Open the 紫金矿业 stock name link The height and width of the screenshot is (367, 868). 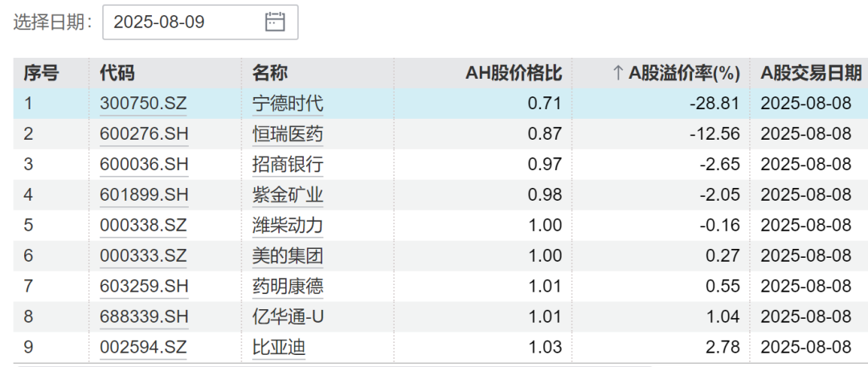[288, 195]
